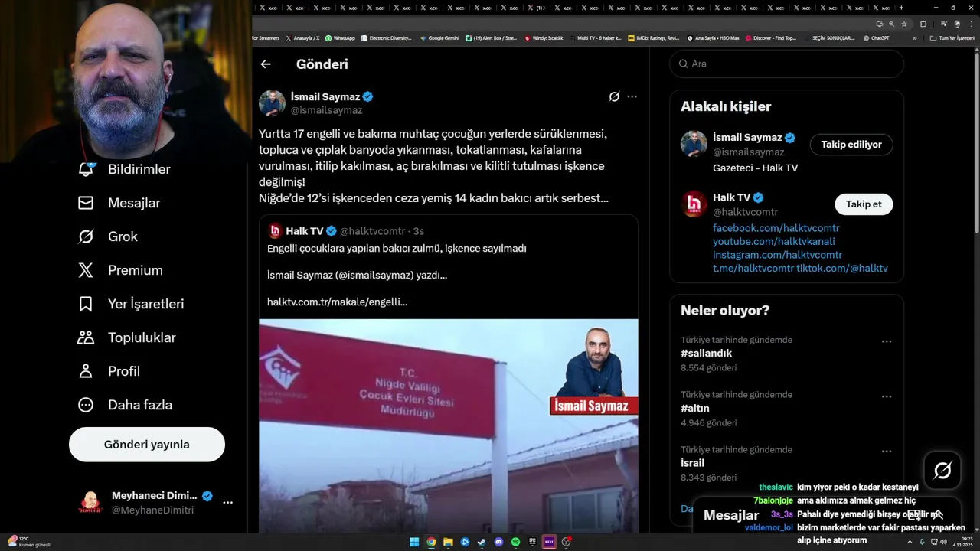The height and width of the screenshot is (551, 980).
Task: Open instagram.com/halktvcomtr link
Action: click(x=777, y=255)
